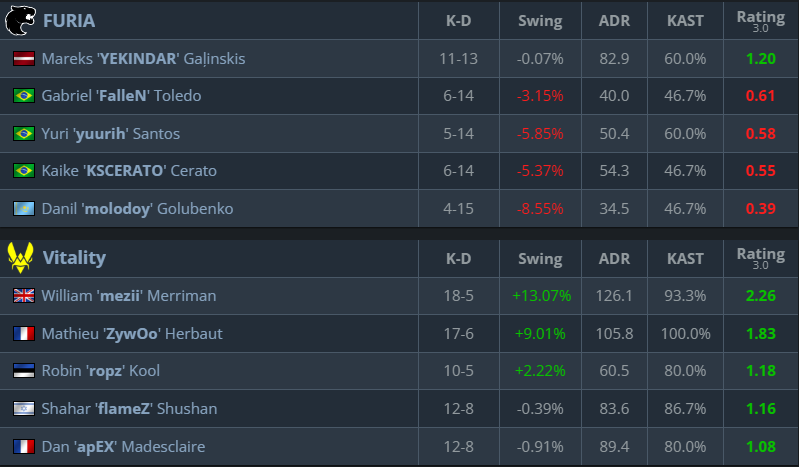Click the FURIA panther team logo
Image resolution: width=799 pixels, height=467 pixels.
(20, 20)
